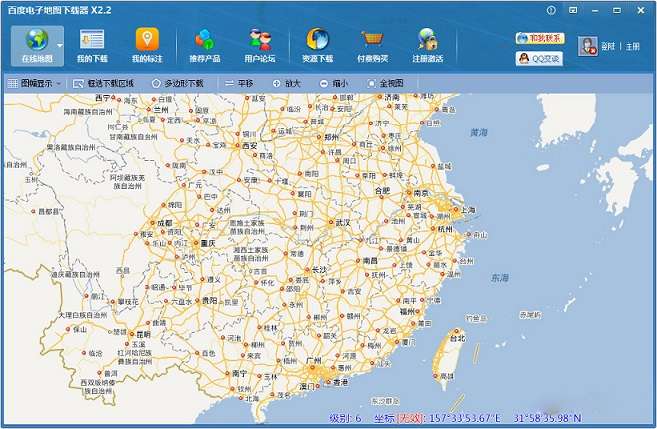Activate the 平移 pan tool
Image resolution: width=657 pixels, height=429 pixels.
click(x=239, y=83)
